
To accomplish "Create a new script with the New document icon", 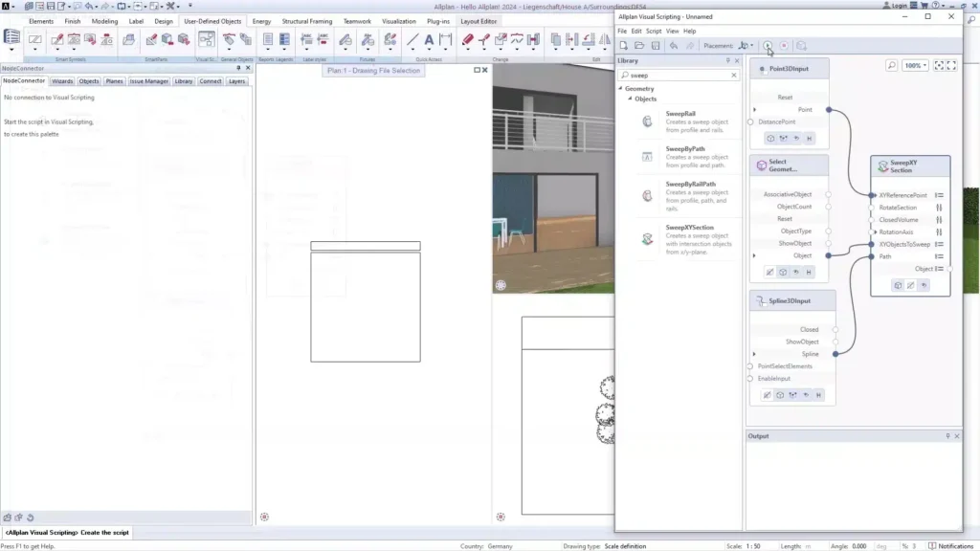I will point(622,45).
